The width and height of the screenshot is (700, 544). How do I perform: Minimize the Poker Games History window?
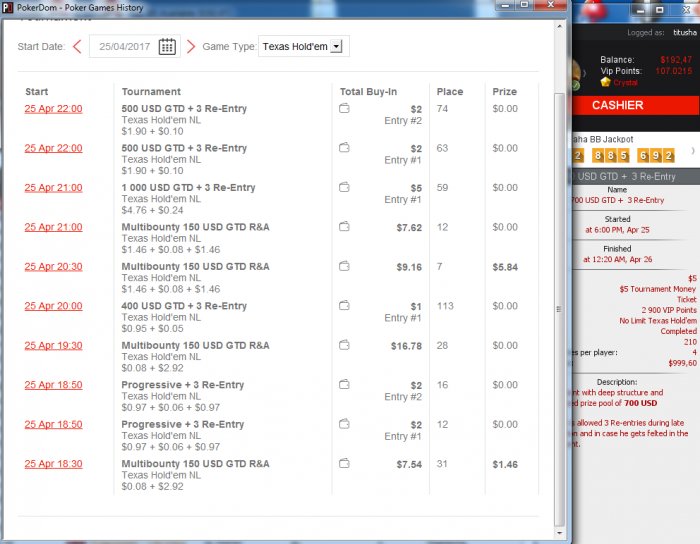click(x=505, y=5)
